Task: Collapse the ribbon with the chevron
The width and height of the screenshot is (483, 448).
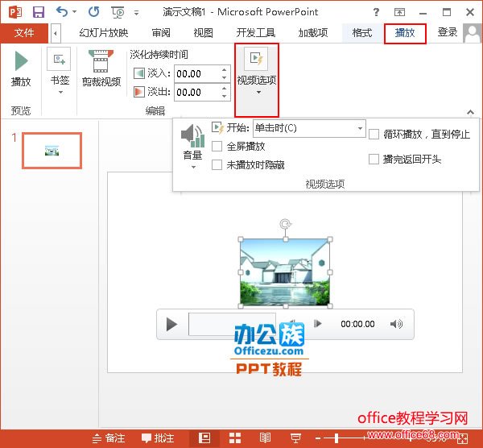Action: pyautogui.click(x=470, y=112)
